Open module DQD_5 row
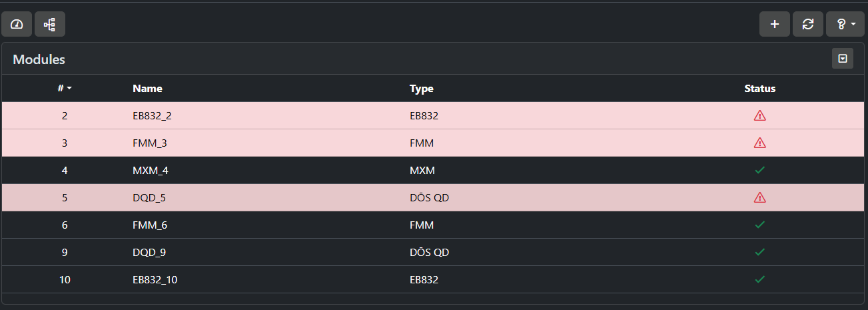Image resolution: width=868 pixels, height=310 pixels. [433, 197]
